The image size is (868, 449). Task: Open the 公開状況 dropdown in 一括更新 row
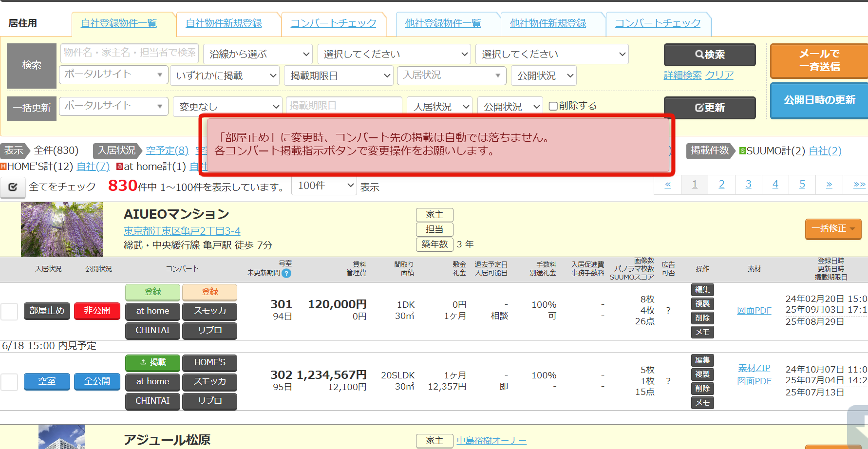510,107
